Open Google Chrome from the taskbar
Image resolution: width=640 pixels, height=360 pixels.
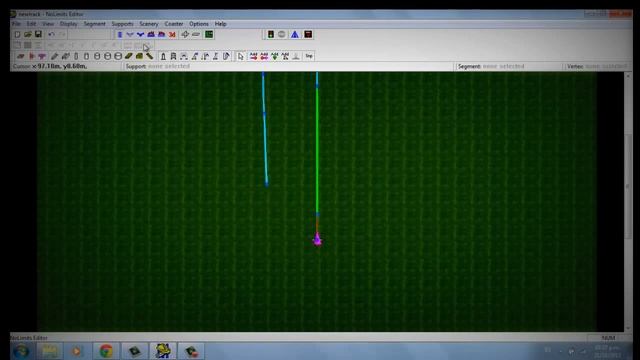coord(106,351)
